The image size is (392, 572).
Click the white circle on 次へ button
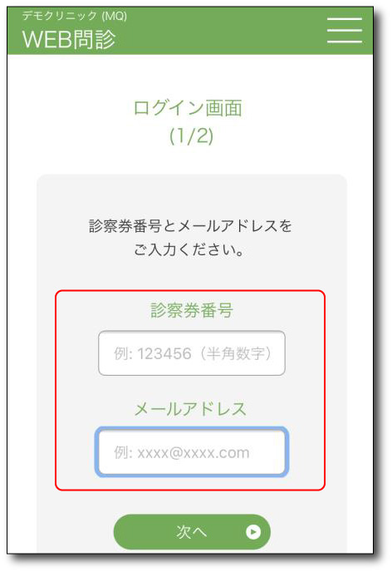(253, 532)
